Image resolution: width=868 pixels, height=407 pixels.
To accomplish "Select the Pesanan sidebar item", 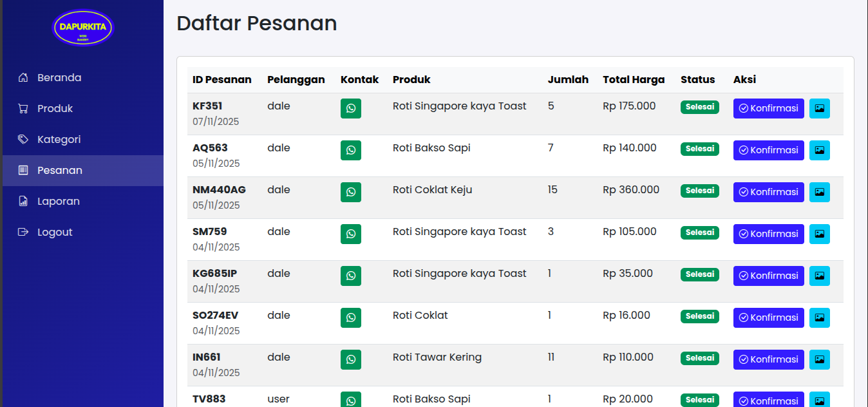I will click(x=83, y=171).
